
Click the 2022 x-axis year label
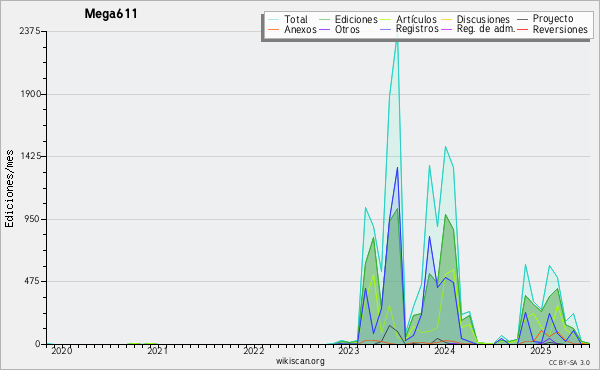(x=253, y=350)
